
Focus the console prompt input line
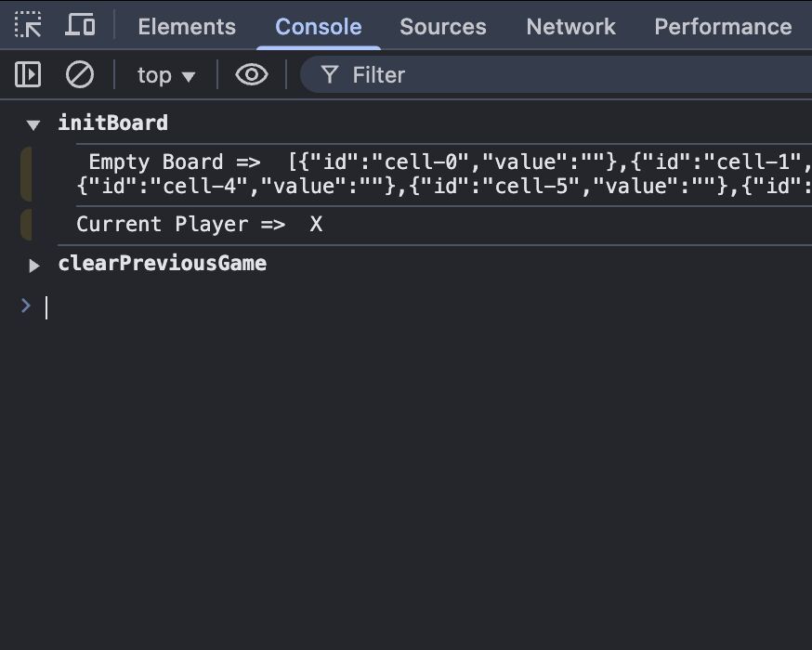[x=429, y=307]
